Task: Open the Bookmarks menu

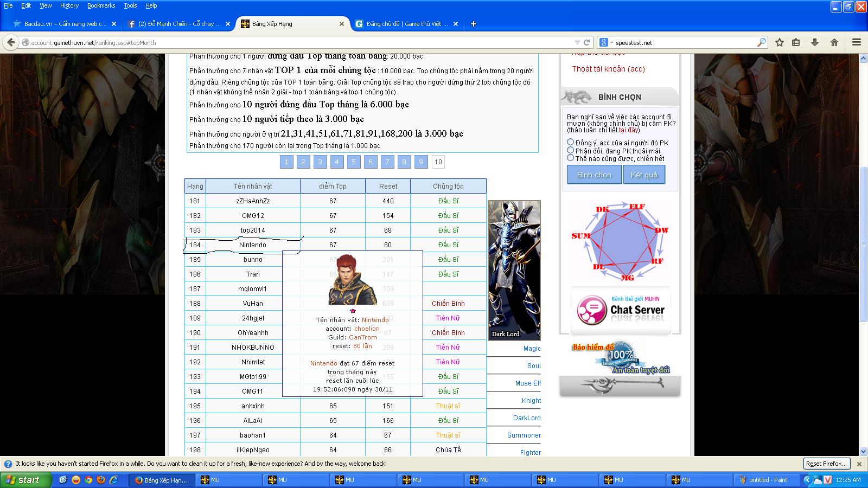Action: (x=101, y=5)
